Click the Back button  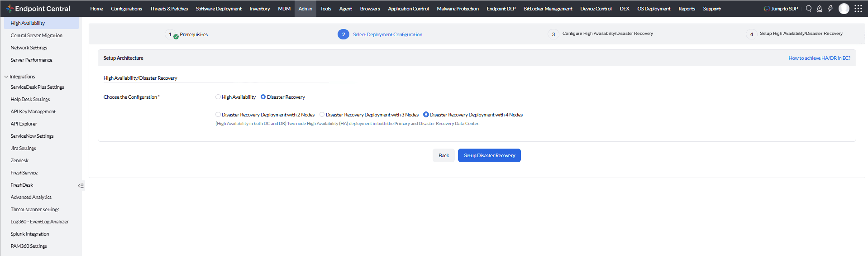point(444,155)
